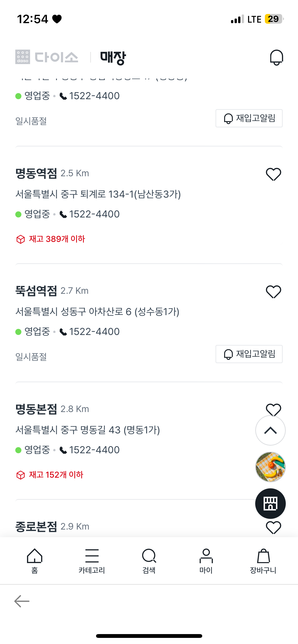Open the 뚝섬역점 store name
This screenshot has width=298, height=644.
[36, 291]
